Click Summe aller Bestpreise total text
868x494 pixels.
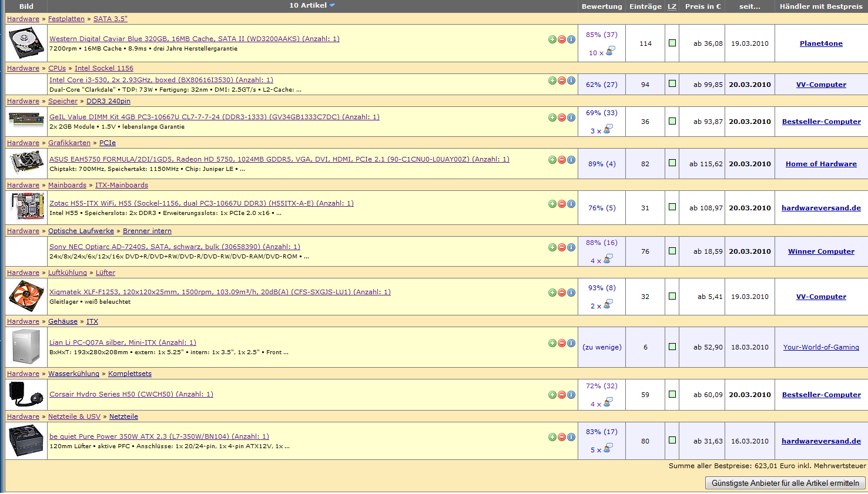click(x=767, y=466)
